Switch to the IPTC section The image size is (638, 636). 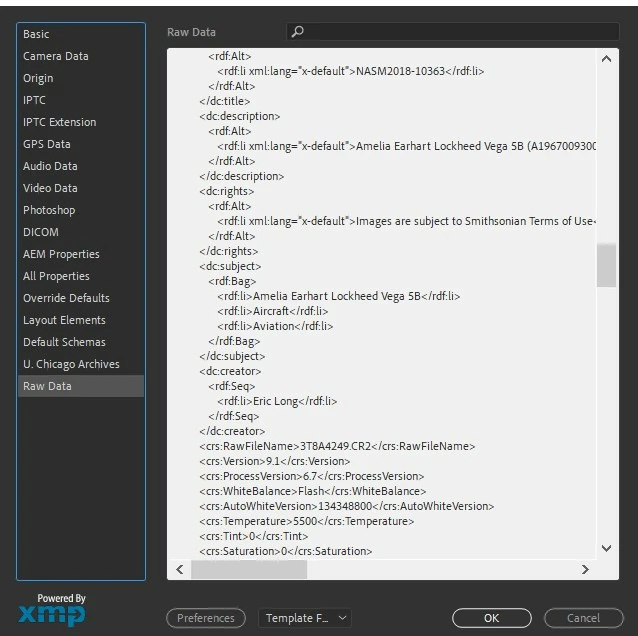[81, 100]
